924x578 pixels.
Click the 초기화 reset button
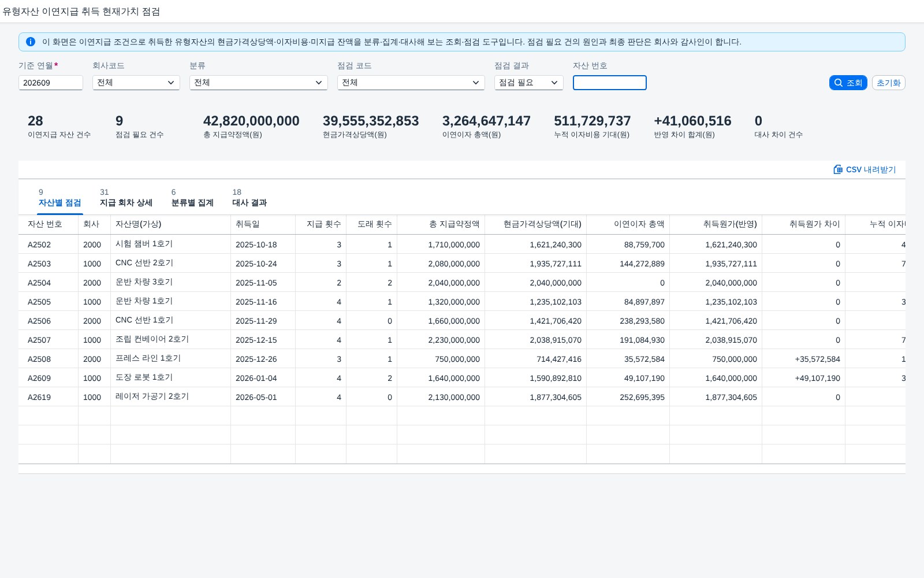[888, 83]
